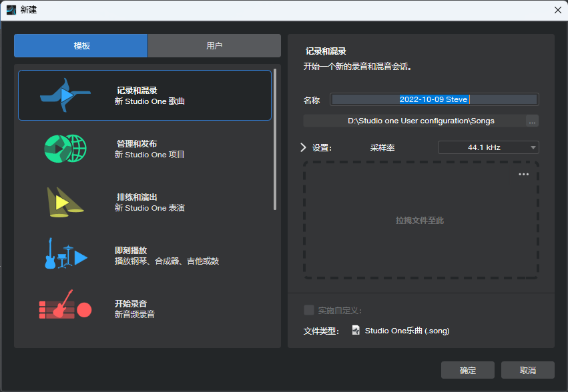Screen dimensions: 568x392
Task: Select the 管理和发布 globe icon
Action: tap(65, 149)
